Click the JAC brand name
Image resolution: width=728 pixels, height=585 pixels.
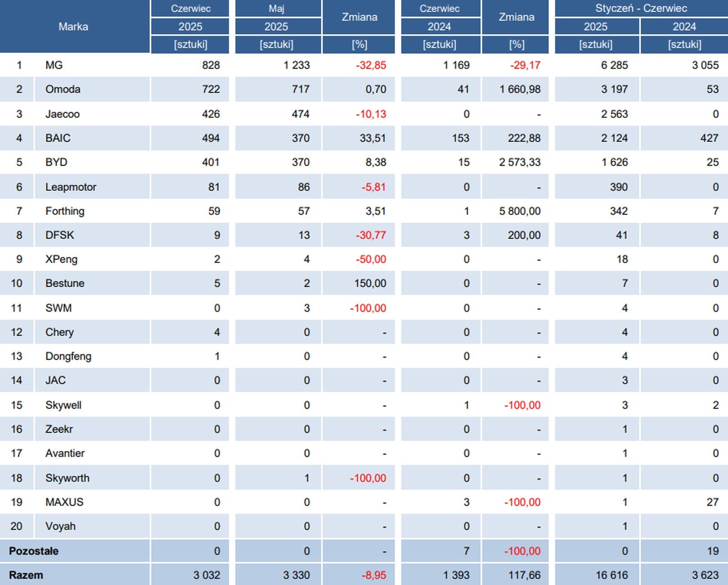click(56, 380)
